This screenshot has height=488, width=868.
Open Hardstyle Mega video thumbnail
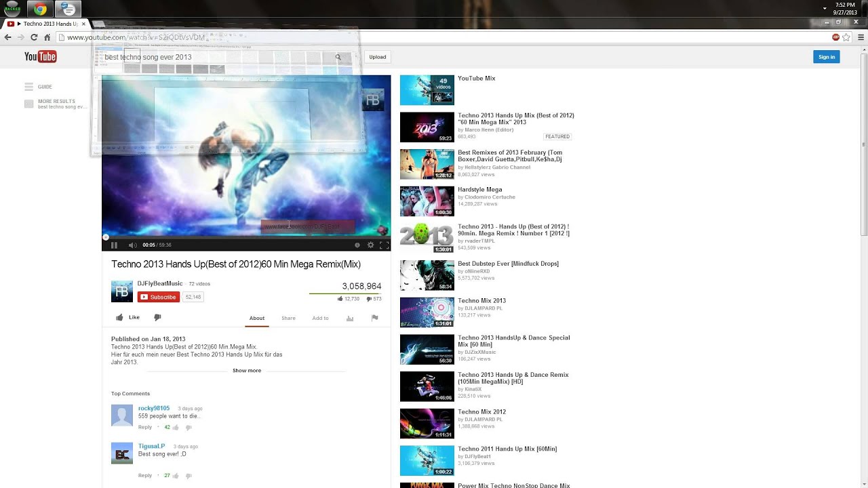pyautogui.click(x=427, y=201)
